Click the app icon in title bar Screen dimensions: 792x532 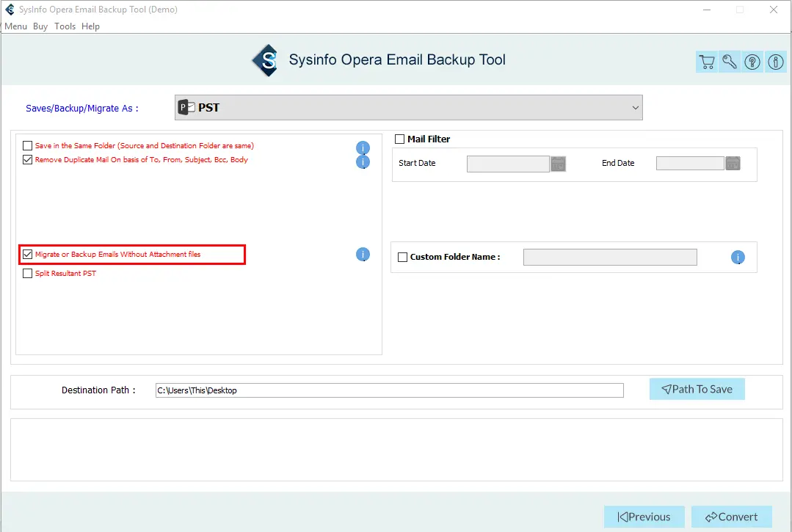click(10, 10)
